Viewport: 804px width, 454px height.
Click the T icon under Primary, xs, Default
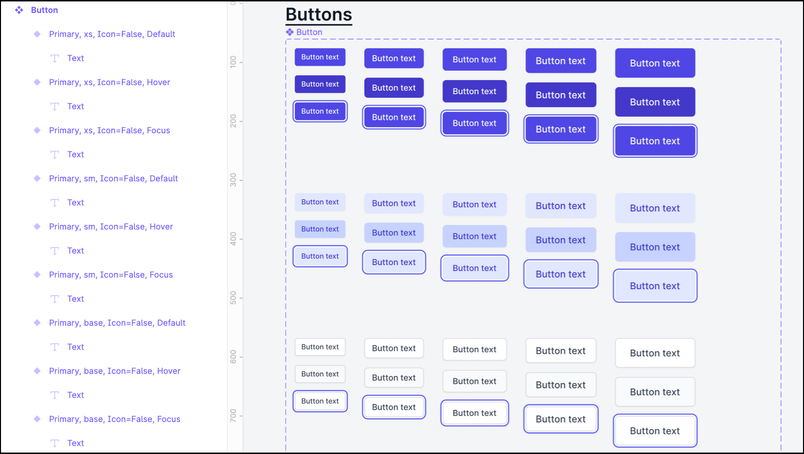(x=54, y=58)
